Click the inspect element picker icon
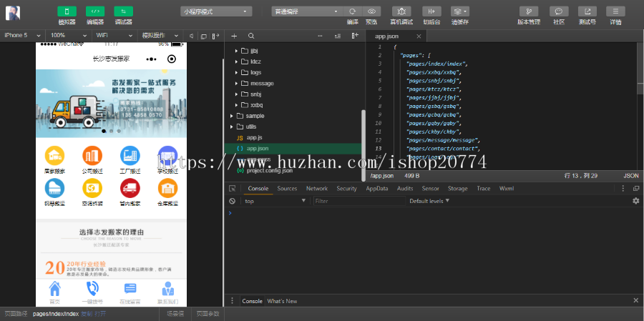 click(233, 189)
